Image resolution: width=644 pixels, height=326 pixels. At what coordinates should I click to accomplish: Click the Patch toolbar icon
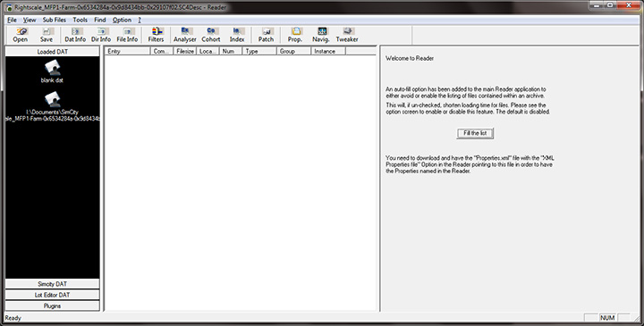click(266, 35)
